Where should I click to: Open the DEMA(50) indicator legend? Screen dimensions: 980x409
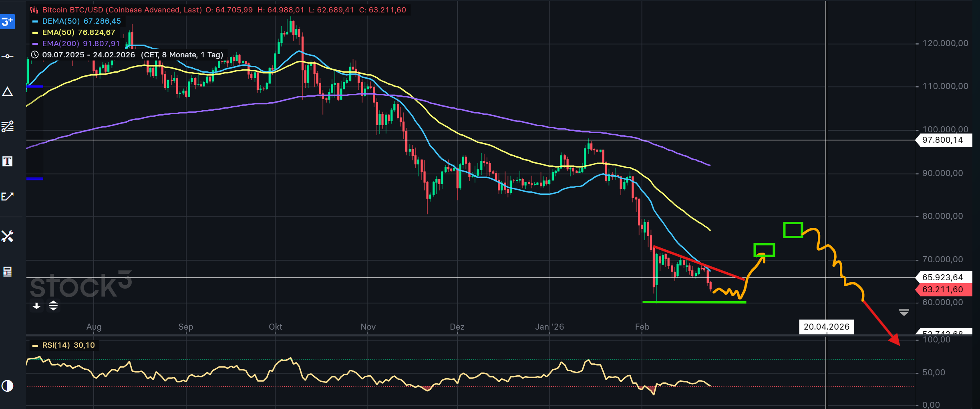pyautogui.click(x=76, y=21)
